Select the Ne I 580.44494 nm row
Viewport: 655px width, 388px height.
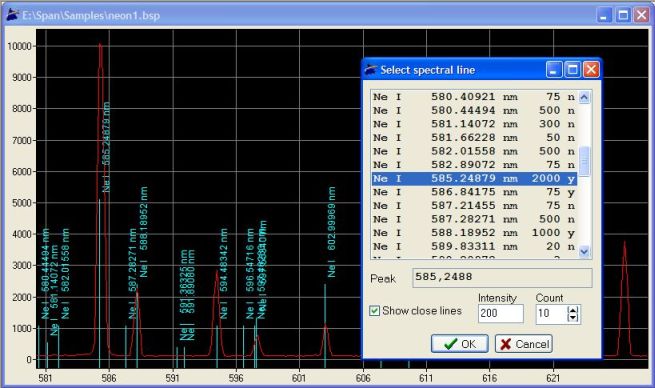(x=474, y=111)
